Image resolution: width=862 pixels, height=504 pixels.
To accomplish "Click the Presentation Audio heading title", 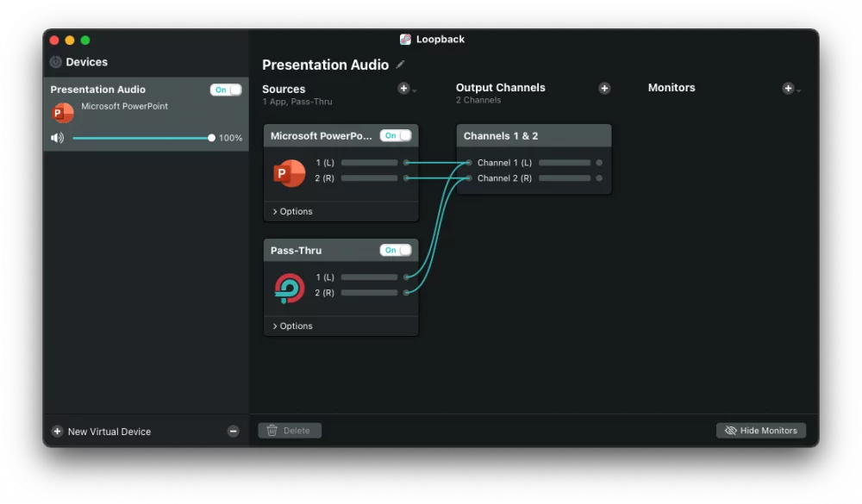I will click(326, 65).
